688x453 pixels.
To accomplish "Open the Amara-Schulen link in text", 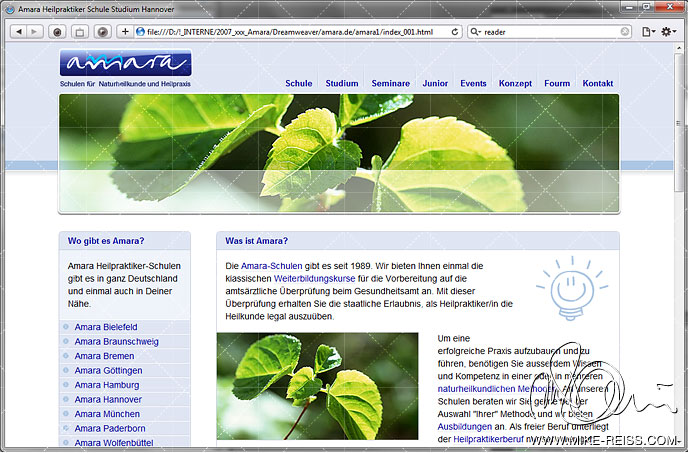I will pos(272,266).
